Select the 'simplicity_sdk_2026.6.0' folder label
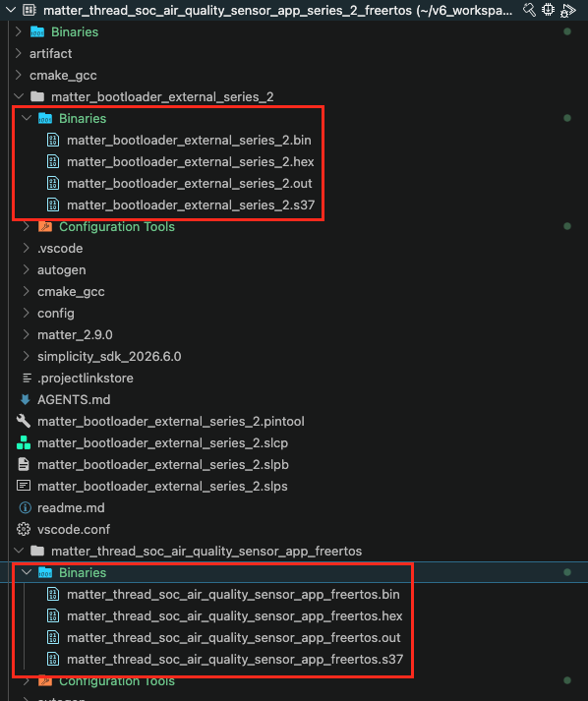 (x=109, y=357)
